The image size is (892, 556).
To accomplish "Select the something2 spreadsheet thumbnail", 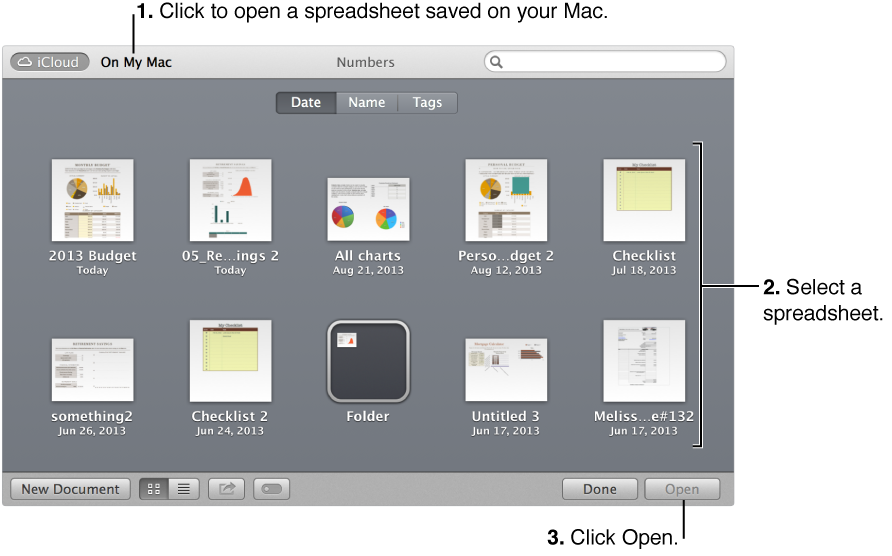I will 92,370.
